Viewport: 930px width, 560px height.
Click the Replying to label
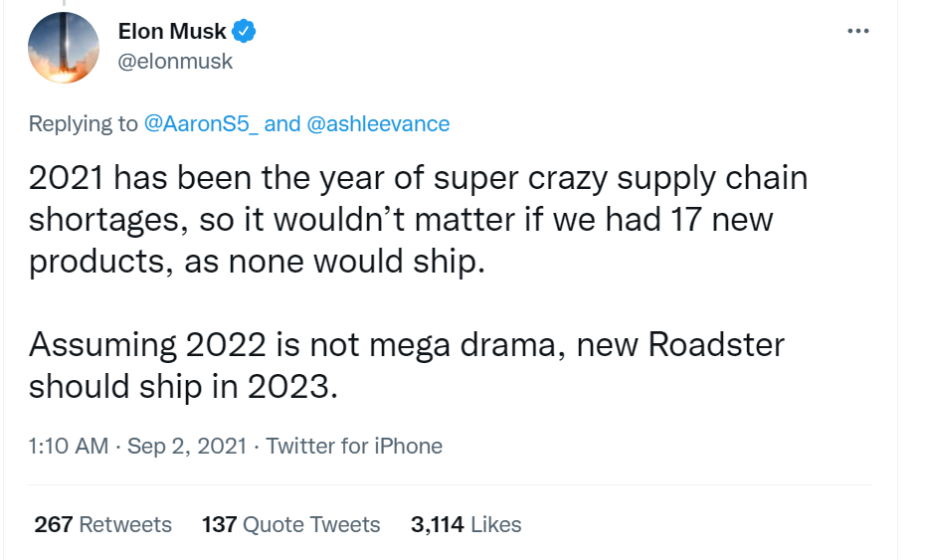(84, 123)
